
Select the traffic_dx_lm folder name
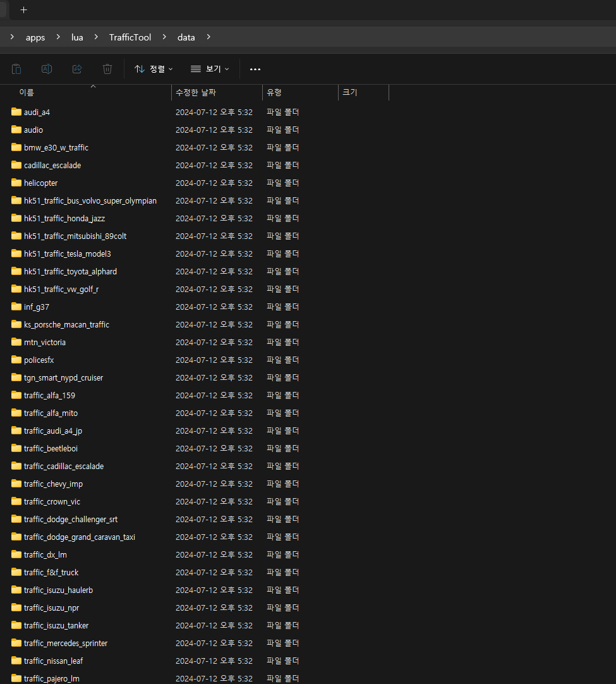45,555
